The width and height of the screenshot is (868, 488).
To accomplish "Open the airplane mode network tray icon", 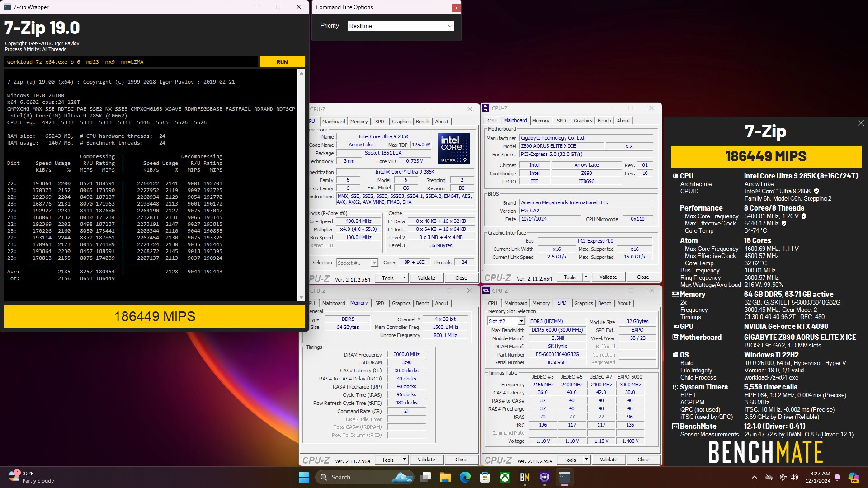I will (x=783, y=477).
